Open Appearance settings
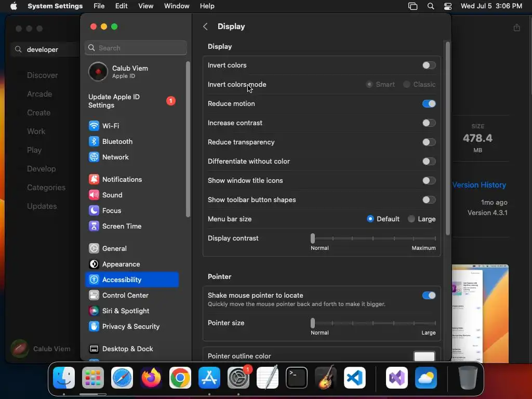Screen dimensions: 532x399 [131, 264]
